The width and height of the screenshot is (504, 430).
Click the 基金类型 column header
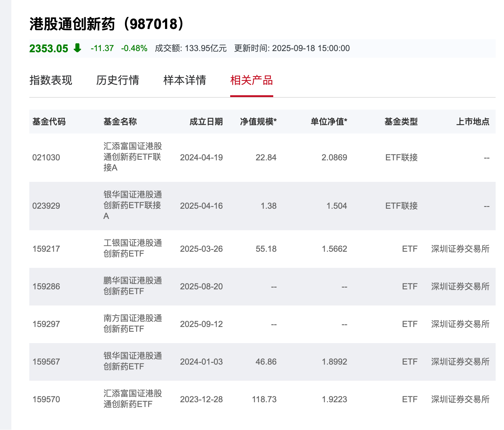tap(401, 122)
